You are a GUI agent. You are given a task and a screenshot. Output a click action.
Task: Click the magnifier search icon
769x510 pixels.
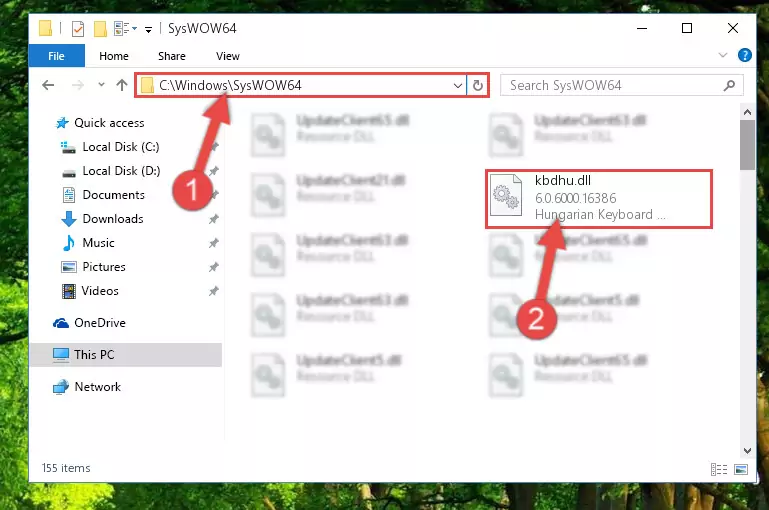729,85
